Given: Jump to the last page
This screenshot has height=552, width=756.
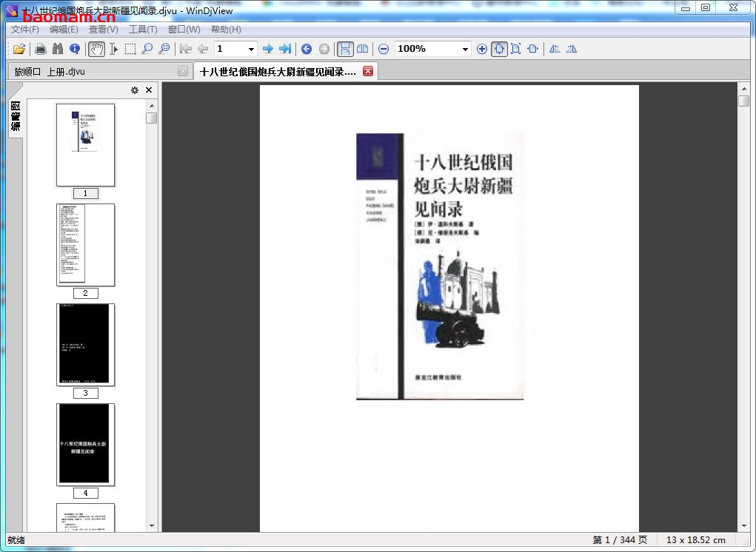Looking at the screenshot, I should click(x=285, y=49).
